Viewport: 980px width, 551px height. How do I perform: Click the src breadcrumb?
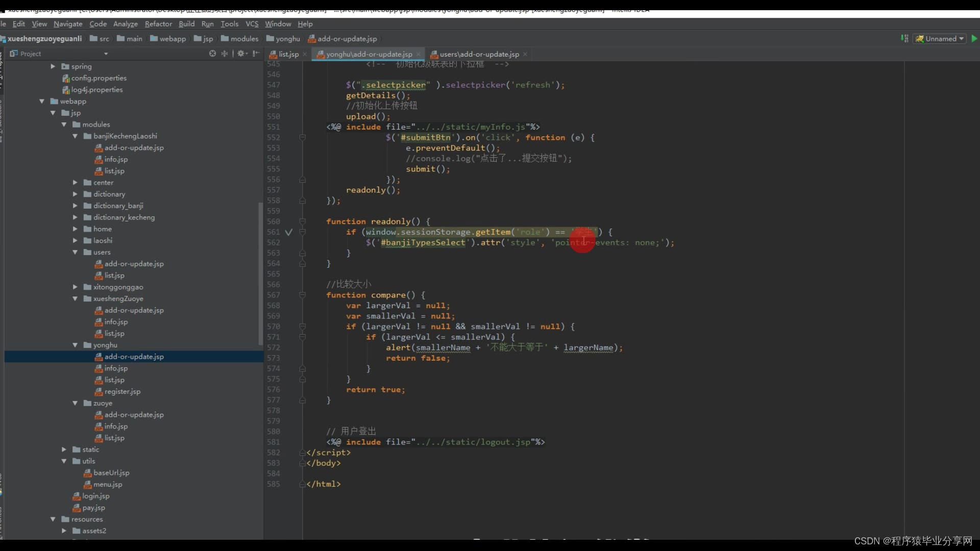100,39
